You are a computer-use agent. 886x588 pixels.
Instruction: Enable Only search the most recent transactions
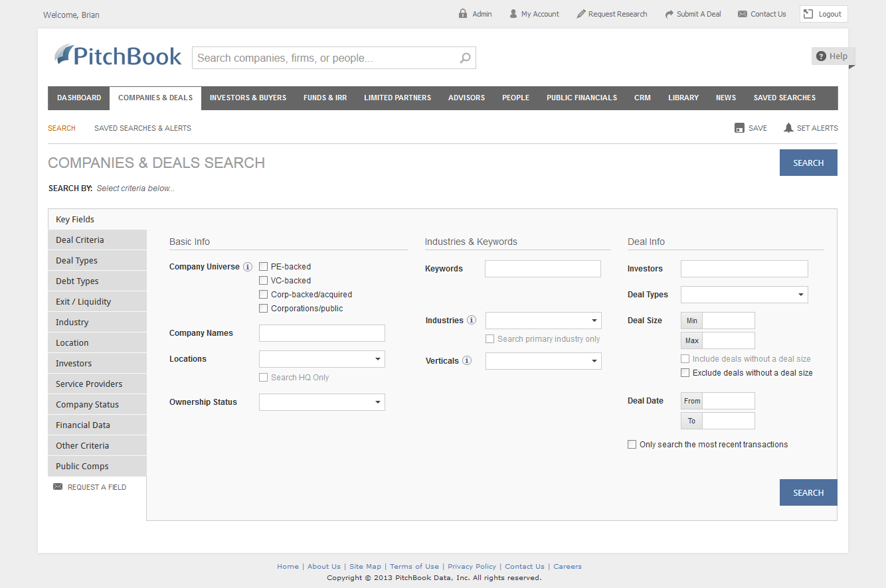[x=632, y=445]
